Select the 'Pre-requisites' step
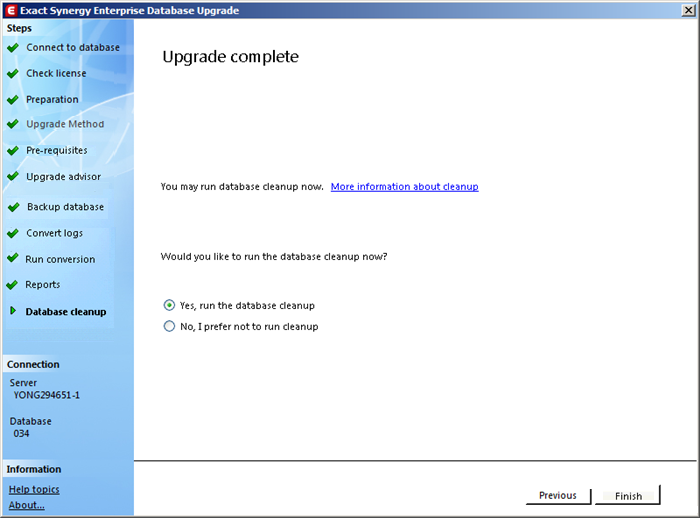Screen dimensions: 700x518 coord(57,150)
